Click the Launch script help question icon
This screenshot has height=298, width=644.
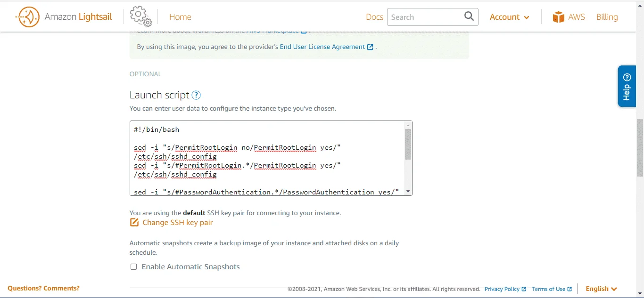click(196, 95)
